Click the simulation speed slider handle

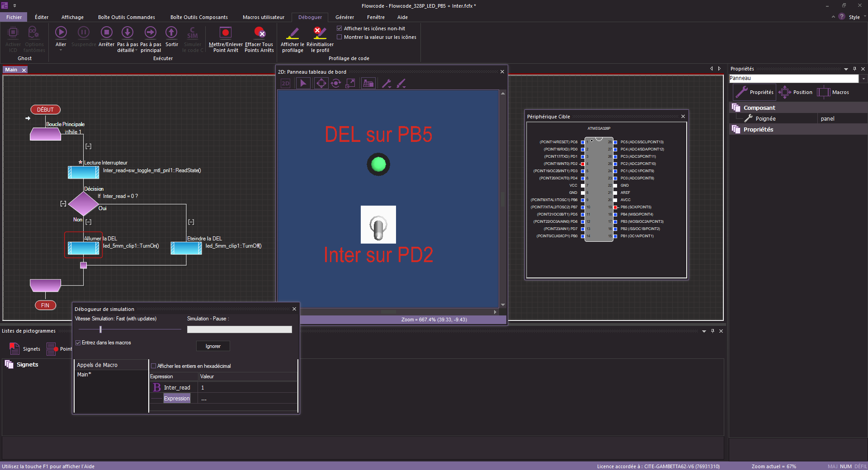[x=100, y=329]
